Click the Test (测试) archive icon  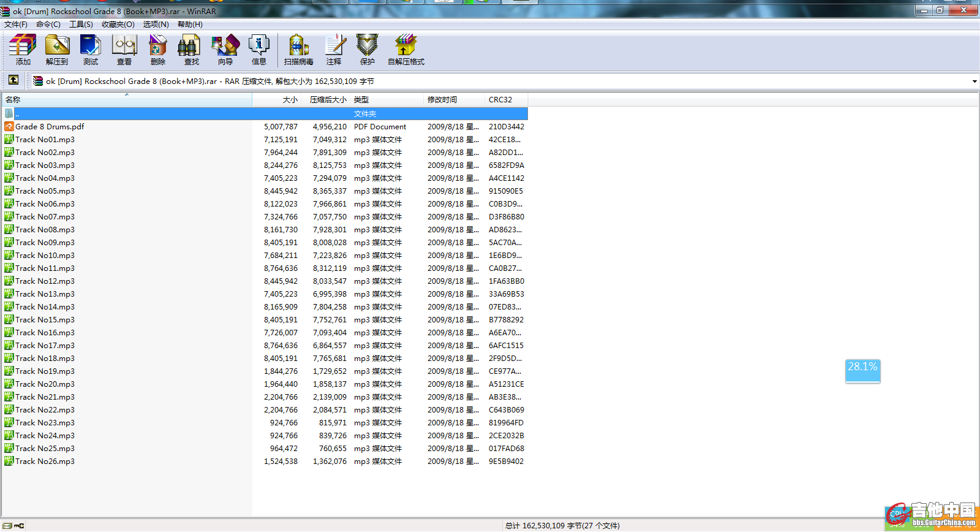(x=91, y=50)
